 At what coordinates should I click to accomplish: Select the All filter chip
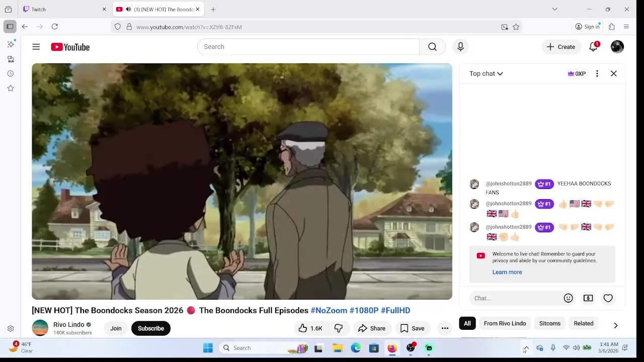coord(467,323)
